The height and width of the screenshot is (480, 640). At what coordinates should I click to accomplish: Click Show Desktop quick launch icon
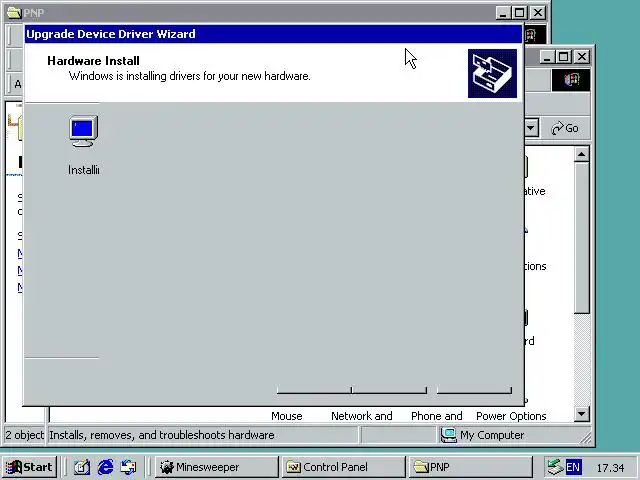coord(82,467)
